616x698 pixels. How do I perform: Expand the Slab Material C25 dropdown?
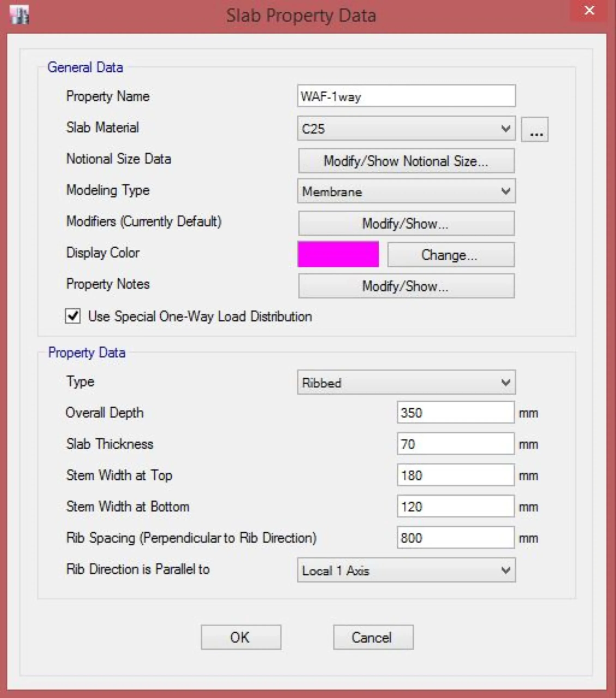pos(406,128)
